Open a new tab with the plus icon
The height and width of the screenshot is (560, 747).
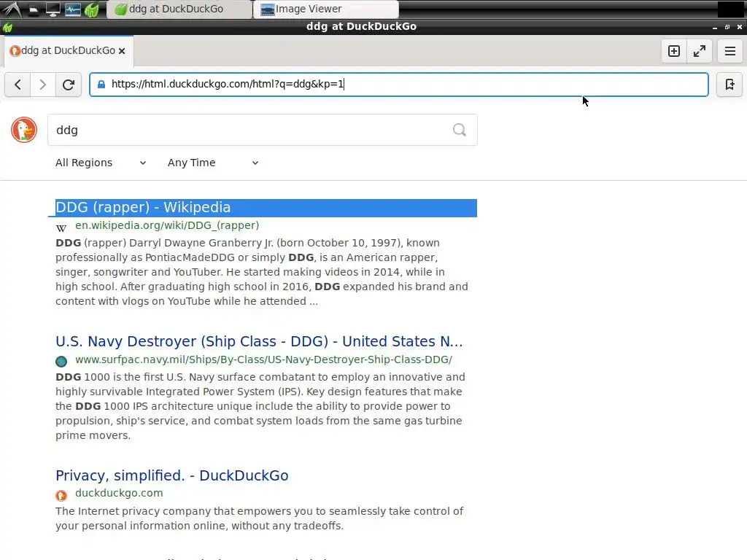click(x=673, y=51)
